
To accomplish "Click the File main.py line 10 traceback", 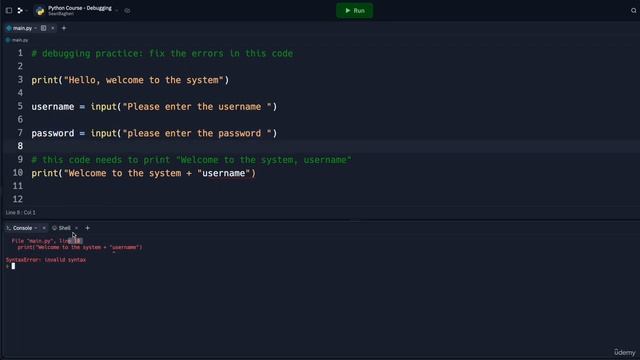I will click(x=47, y=241).
